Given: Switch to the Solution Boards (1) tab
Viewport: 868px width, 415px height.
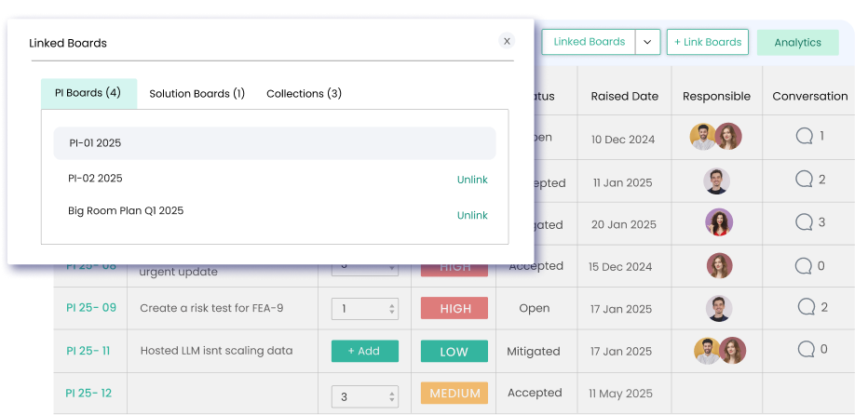Looking at the screenshot, I should pyautogui.click(x=197, y=94).
